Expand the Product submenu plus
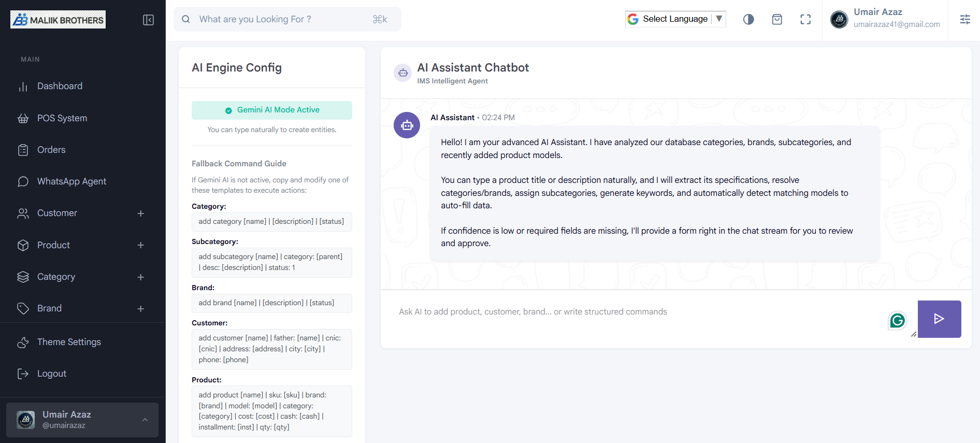The width and height of the screenshot is (980, 443). [x=140, y=245]
